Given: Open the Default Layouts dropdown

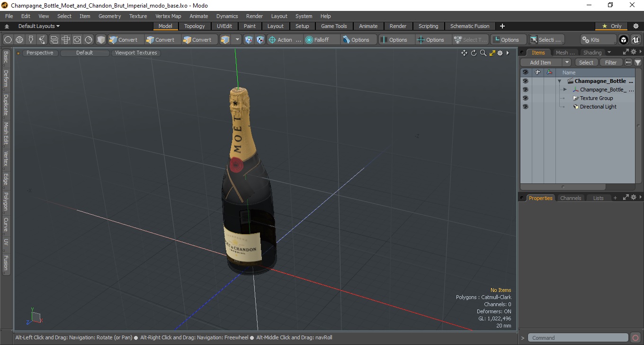Looking at the screenshot, I should [39, 26].
